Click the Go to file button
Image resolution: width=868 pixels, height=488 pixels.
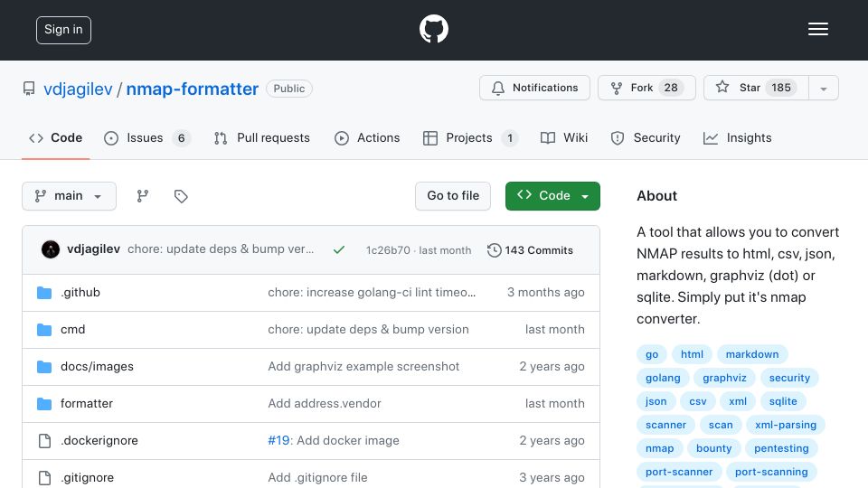pos(453,196)
